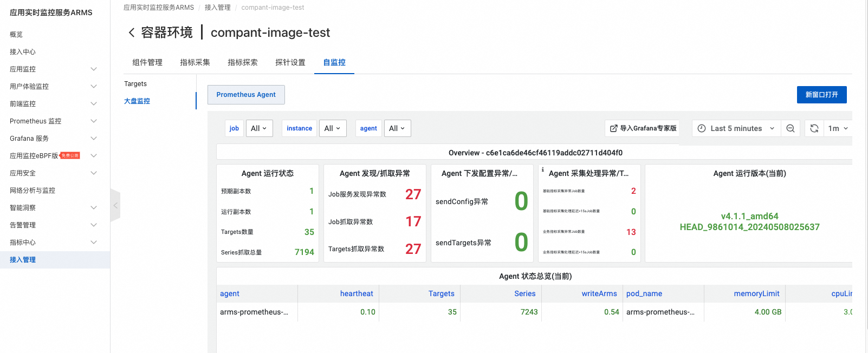Sort table by the Series column header
This screenshot has width=868, height=353.
pyautogui.click(x=524, y=293)
